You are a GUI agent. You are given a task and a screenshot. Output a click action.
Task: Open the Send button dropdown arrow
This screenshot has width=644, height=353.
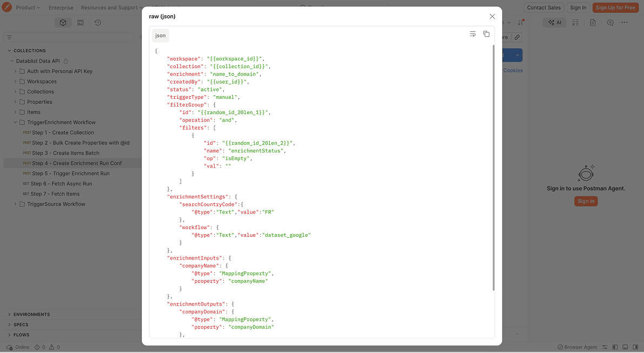517,55
